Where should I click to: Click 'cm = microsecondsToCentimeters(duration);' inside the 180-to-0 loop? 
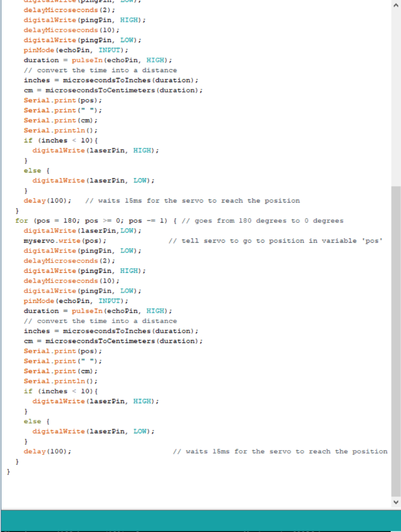click(x=113, y=341)
